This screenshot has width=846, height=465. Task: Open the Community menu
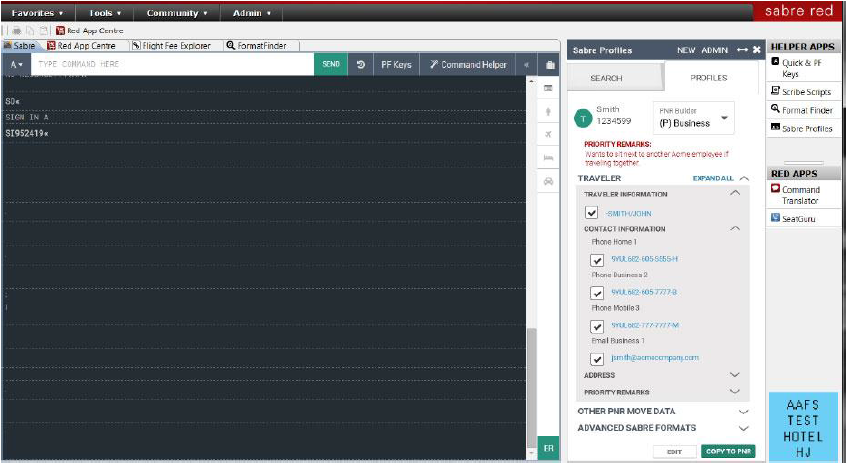[x=177, y=13]
